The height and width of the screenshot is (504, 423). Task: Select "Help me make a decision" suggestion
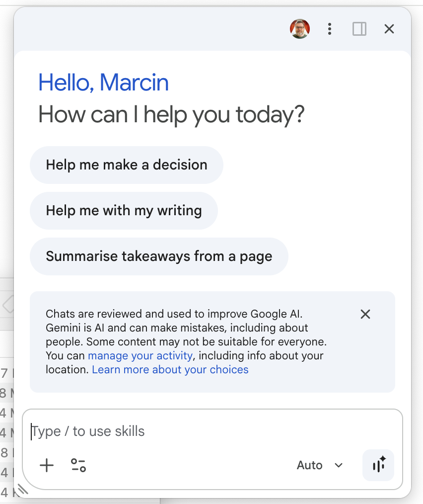127,165
